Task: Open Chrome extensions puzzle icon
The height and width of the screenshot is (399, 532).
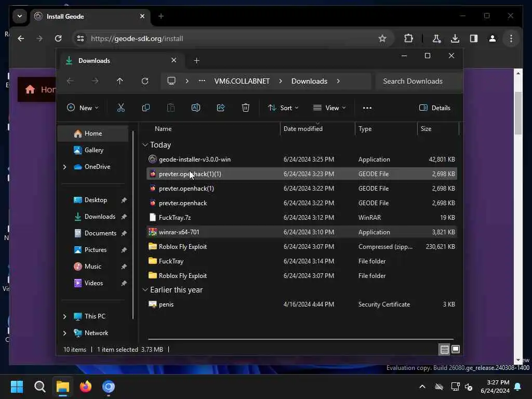Action: tap(408, 38)
